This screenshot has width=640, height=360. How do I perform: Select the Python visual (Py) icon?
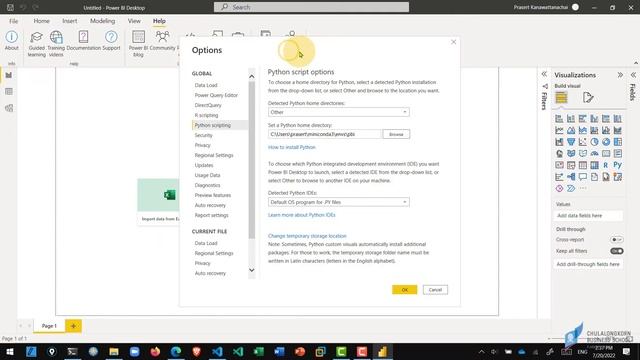(x=618, y=165)
